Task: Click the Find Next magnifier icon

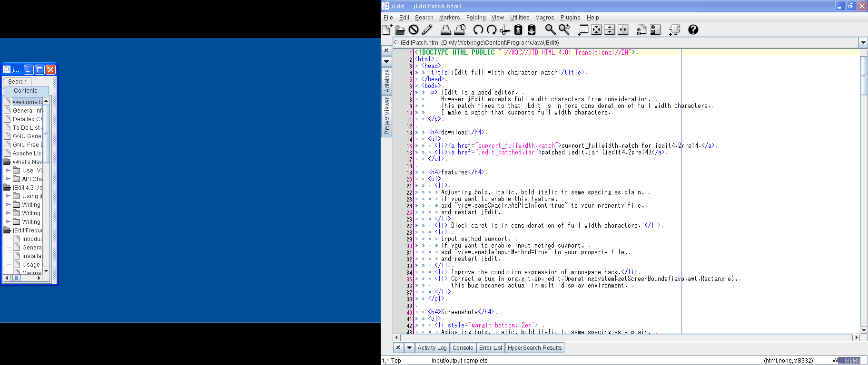Action: (x=564, y=29)
